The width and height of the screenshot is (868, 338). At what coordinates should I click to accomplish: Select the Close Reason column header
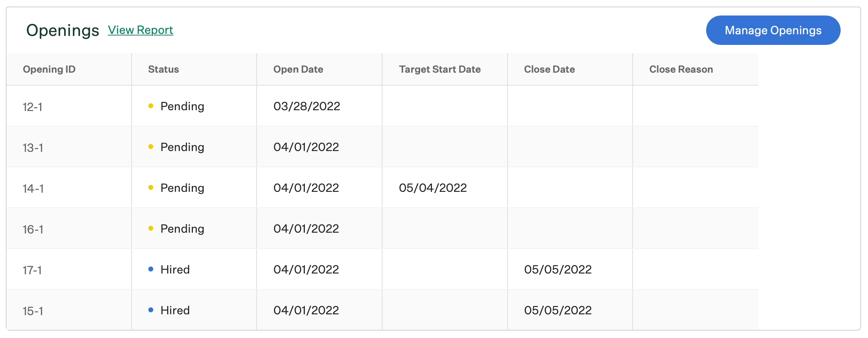point(681,69)
